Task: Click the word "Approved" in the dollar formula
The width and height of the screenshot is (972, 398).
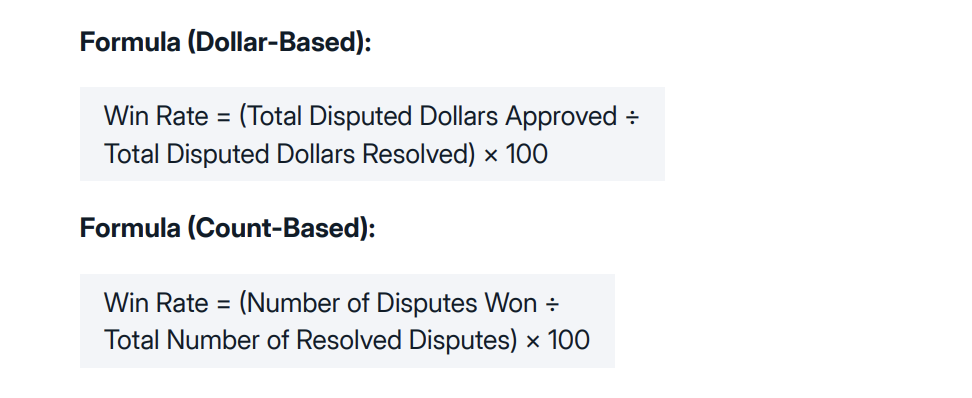Action: 562,117
